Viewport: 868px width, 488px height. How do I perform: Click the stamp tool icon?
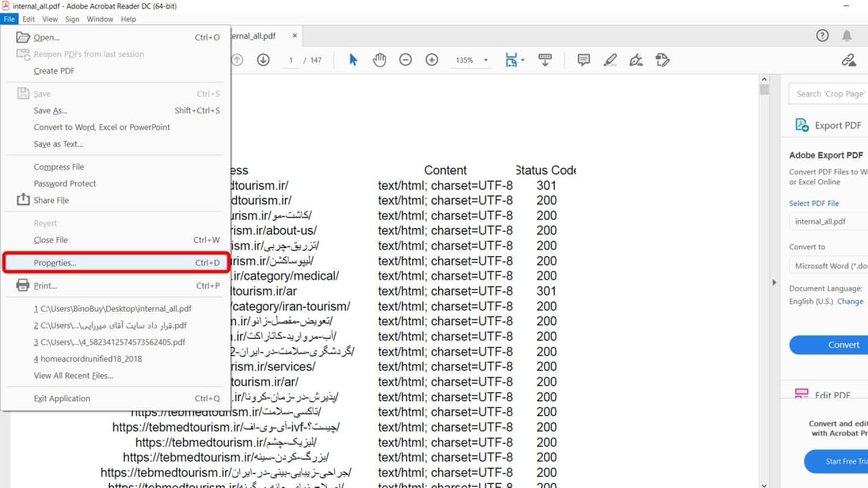coord(663,60)
